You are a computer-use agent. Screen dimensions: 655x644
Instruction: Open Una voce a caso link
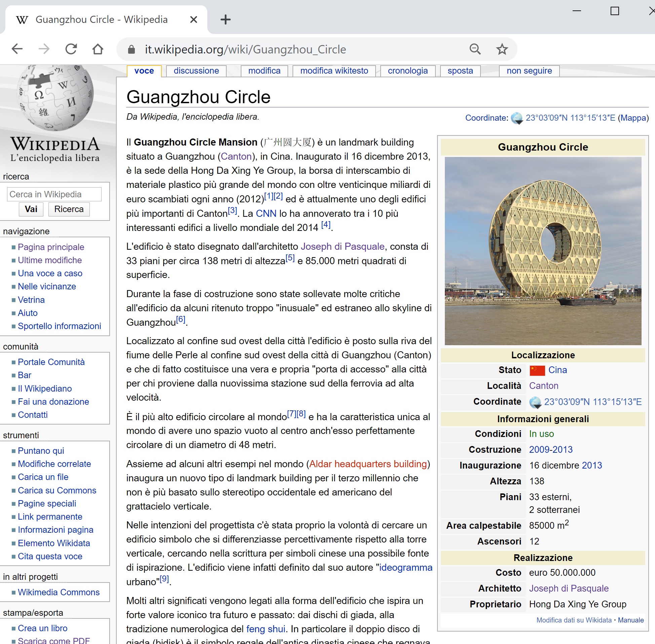(50, 273)
